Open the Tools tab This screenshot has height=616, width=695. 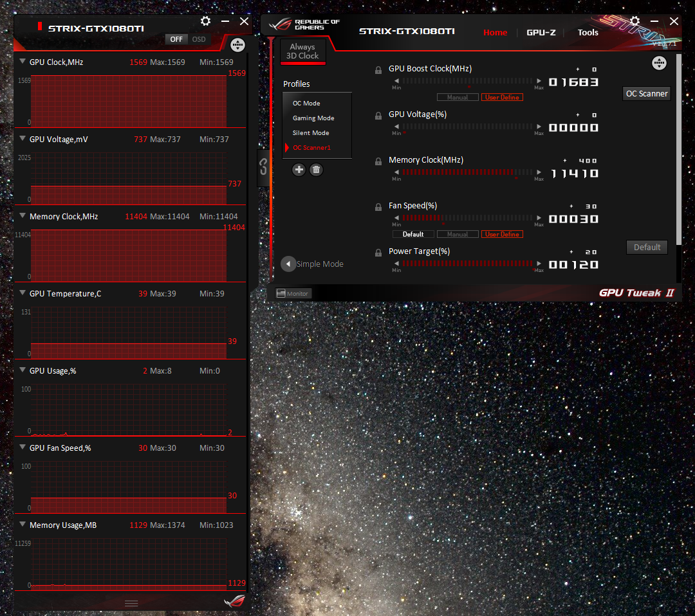click(588, 33)
